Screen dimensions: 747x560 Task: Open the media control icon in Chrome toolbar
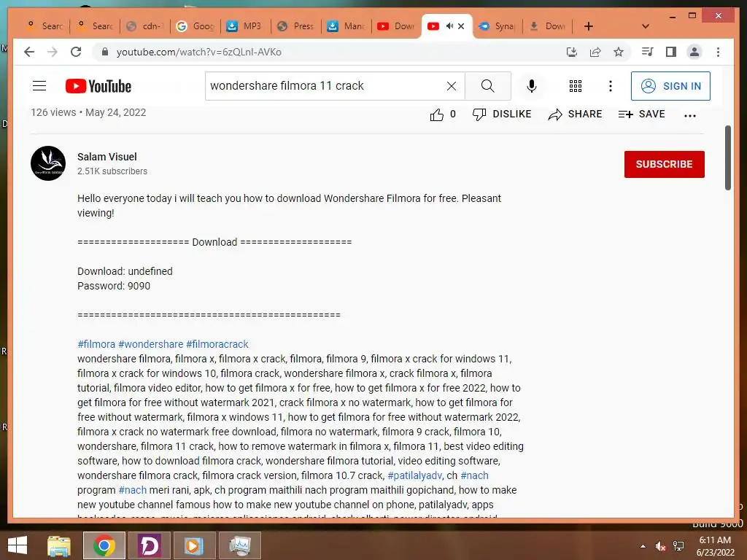click(648, 52)
